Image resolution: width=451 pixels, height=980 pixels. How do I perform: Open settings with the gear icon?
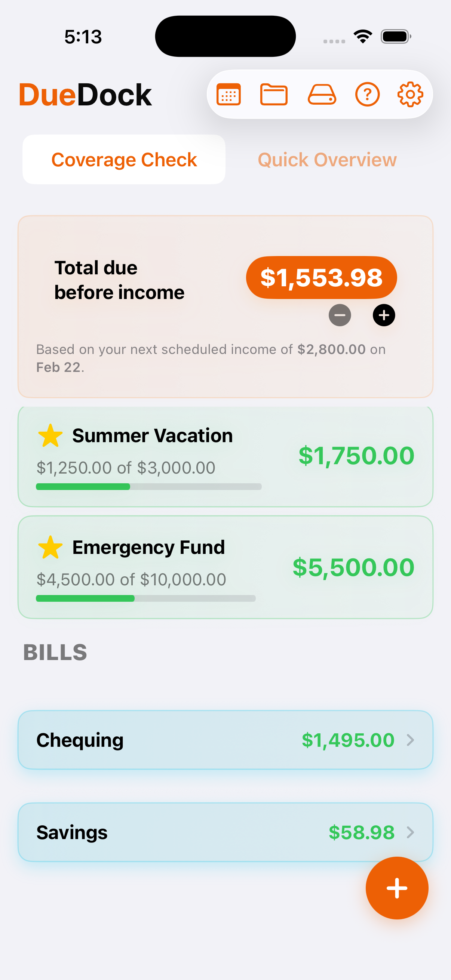410,94
